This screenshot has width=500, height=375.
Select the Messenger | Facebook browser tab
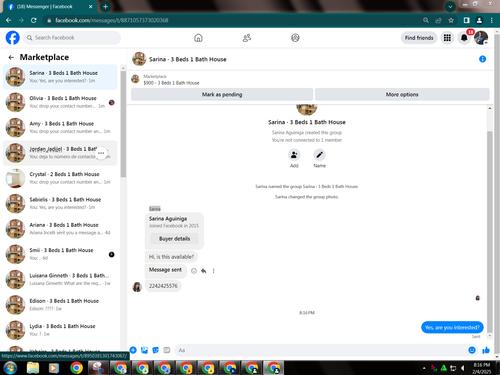(50, 7)
